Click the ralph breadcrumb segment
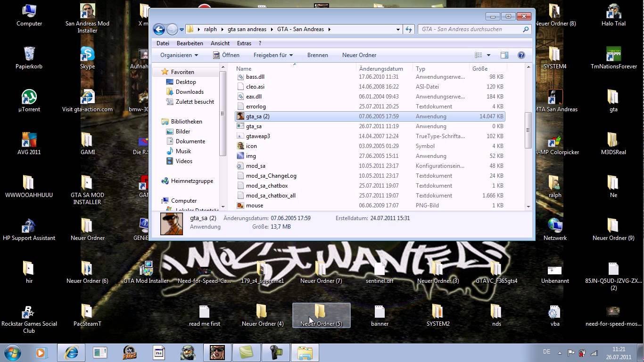Viewport: 644px width, 362px height. pos(210,29)
